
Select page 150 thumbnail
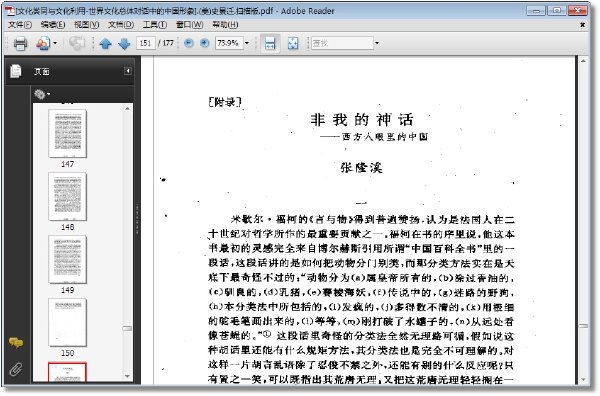[67, 323]
